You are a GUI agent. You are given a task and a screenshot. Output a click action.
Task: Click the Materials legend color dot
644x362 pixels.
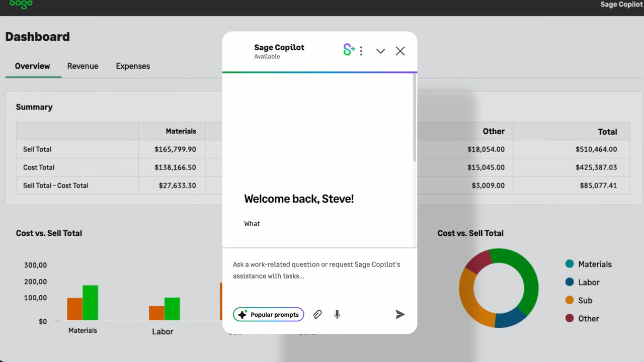coord(570,264)
